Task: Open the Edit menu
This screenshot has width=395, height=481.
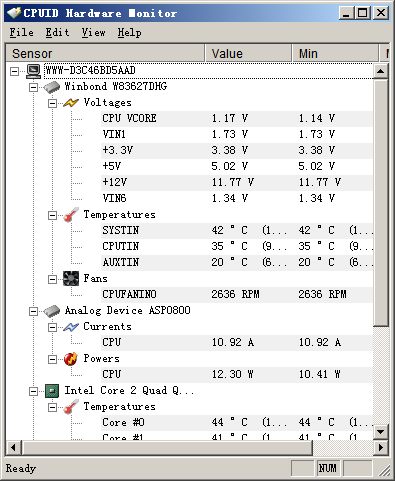Action: click(x=57, y=32)
